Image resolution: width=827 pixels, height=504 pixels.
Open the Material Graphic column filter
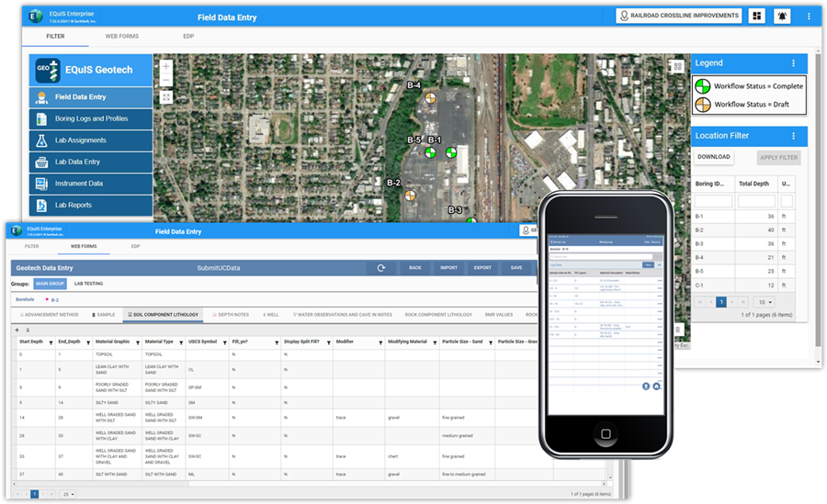[x=138, y=342]
